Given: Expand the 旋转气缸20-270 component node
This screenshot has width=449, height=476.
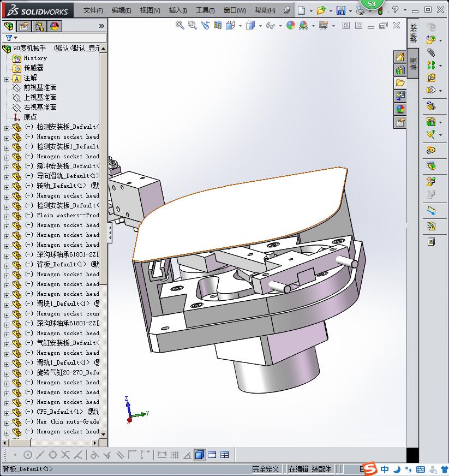Looking at the screenshot, I should [x=7, y=374].
